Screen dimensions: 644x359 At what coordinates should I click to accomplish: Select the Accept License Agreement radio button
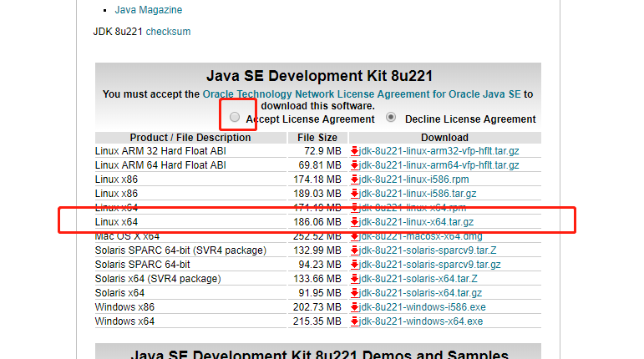point(235,118)
